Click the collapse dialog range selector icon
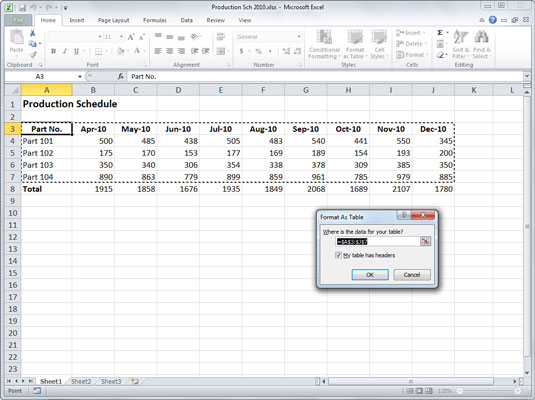Viewport: 535px width, 400px height. click(x=425, y=242)
